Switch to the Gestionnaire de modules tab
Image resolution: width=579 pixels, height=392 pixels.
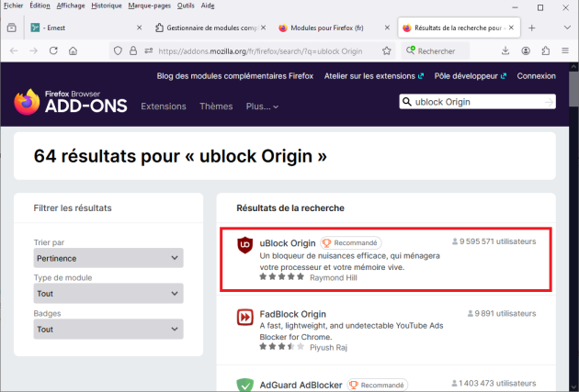(x=207, y=28)
